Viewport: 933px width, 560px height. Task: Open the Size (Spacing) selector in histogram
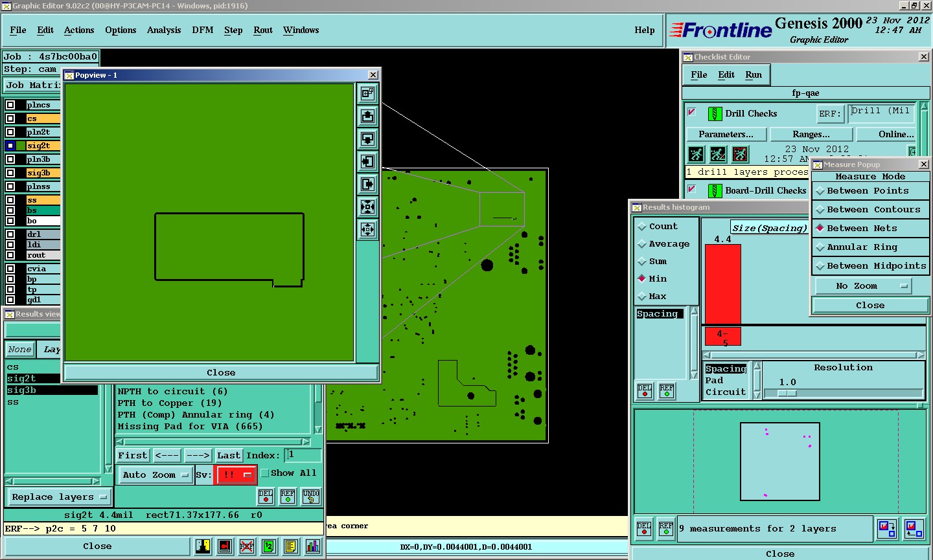click(770, 228)
